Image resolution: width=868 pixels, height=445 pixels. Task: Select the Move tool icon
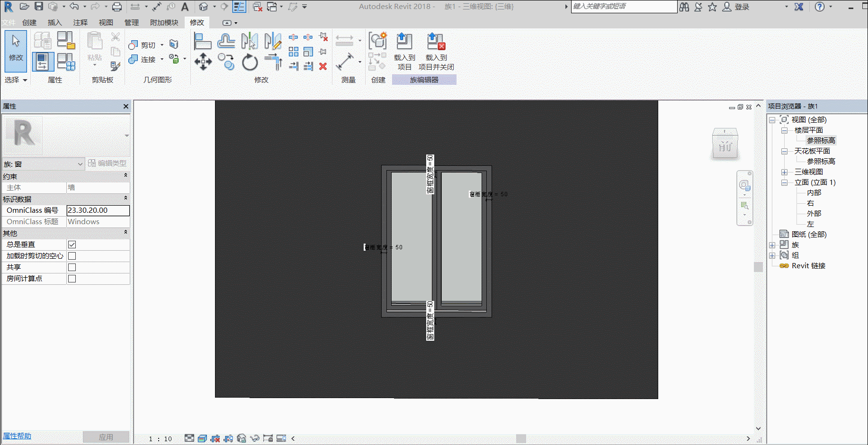[203, 62]
